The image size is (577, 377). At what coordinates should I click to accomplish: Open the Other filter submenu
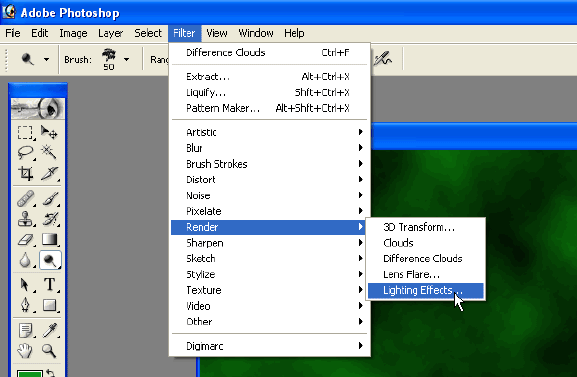269,322
